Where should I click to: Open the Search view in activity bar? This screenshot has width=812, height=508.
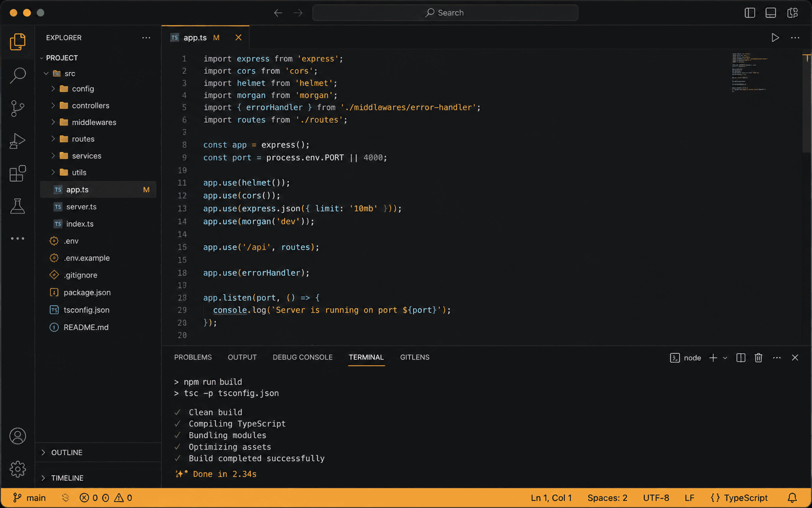click(x=17, y=75)
